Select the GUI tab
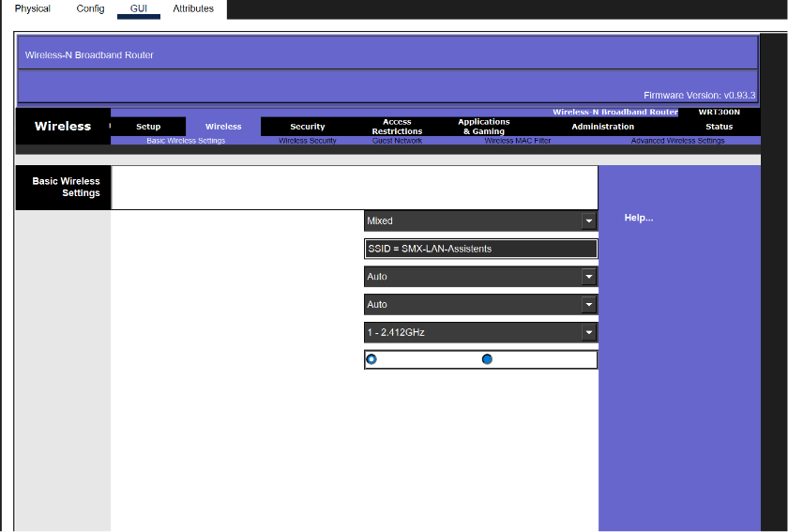The image size is (788, 532). (x=138, y=8)
